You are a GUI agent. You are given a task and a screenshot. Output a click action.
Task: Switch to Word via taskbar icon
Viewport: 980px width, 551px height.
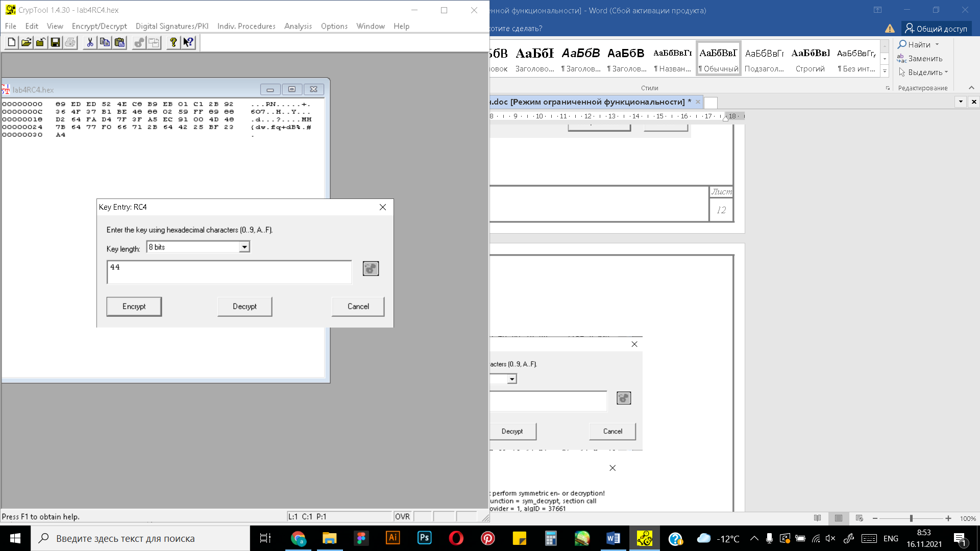tap(614, 538)
